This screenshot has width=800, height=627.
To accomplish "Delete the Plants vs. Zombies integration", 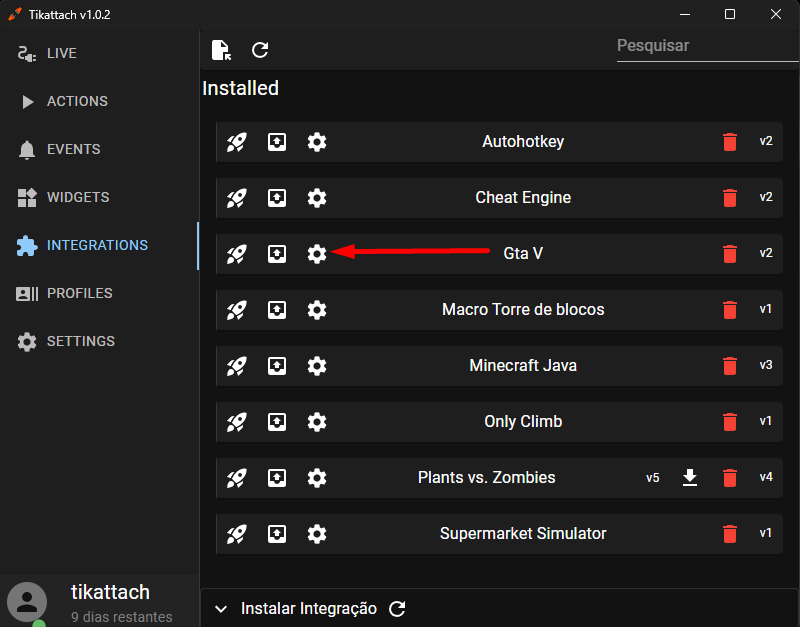I will point(730,479).
